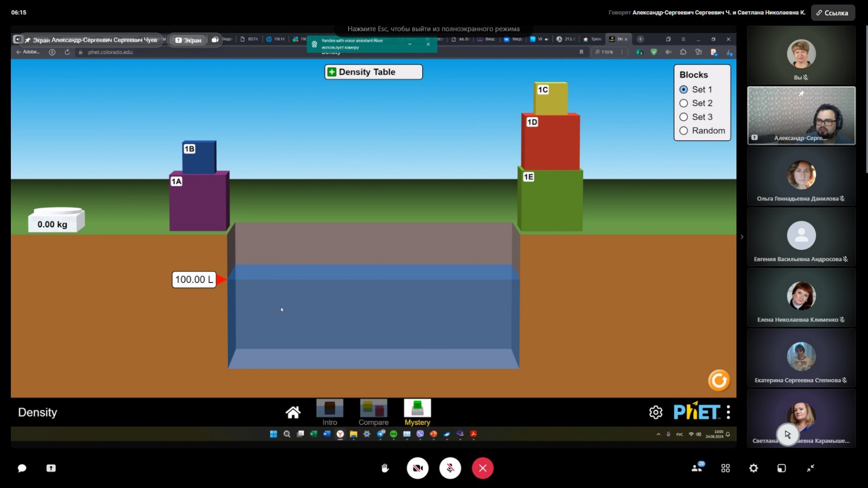Switch to the Intro screen
Screen dimensions: 868x488
(x=330, y=413)
